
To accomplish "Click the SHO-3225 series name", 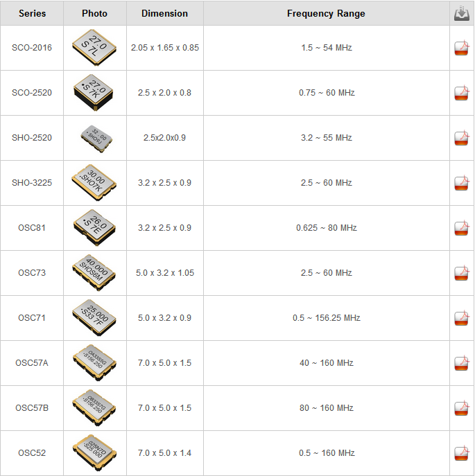I will 32,183.
